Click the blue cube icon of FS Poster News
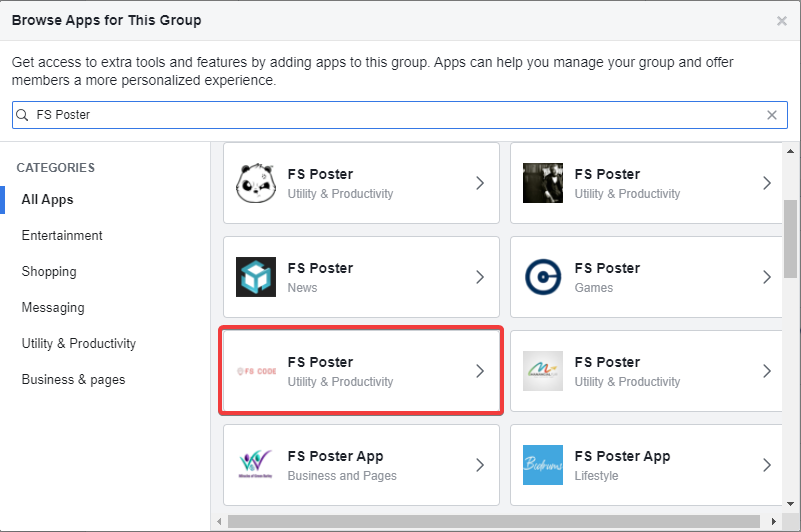801x532 pixels. [x=256, y=277]
